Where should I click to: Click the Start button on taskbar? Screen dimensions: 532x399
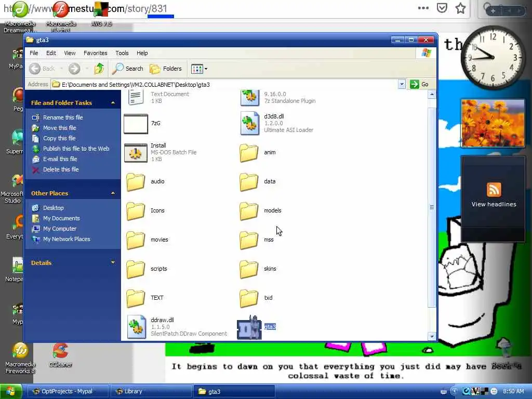[11, 392]
